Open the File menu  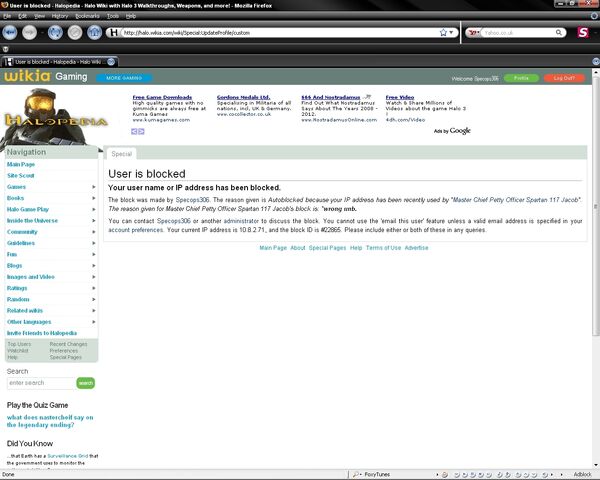pos(7,16)
